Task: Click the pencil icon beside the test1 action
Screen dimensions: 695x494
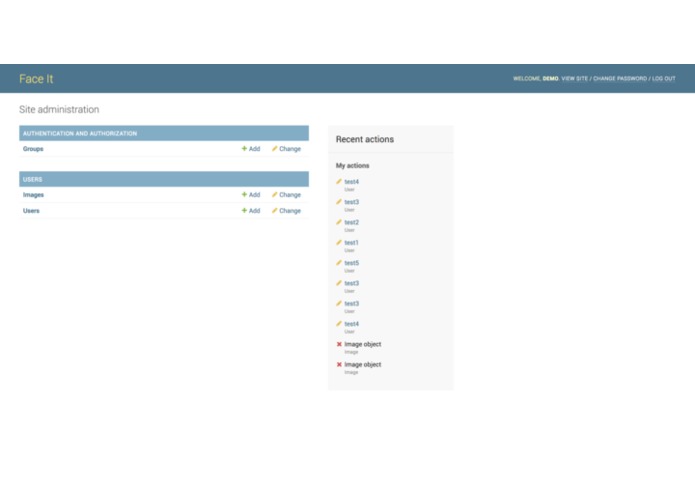Action: coord(339,242)
